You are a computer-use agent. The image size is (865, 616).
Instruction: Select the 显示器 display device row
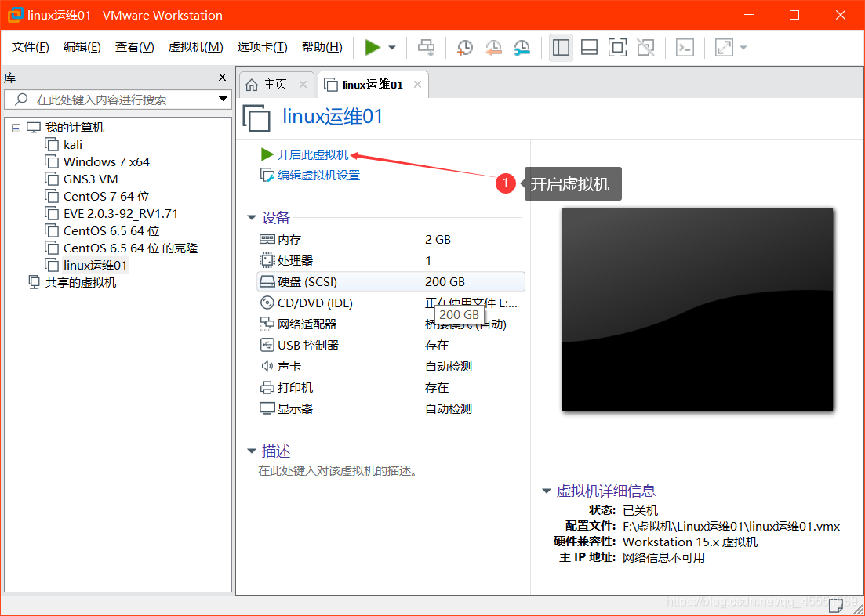(391, 408)
